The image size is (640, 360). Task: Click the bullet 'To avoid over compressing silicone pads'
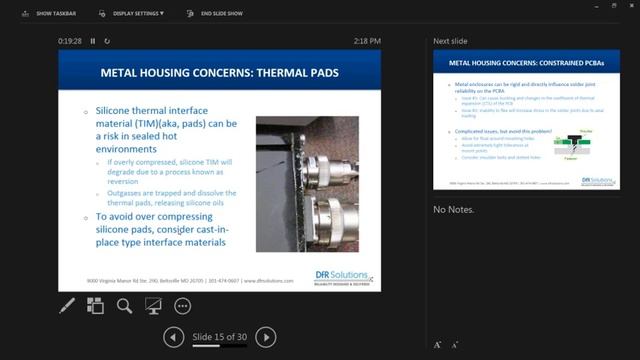pyautogui.click(x=162, y=229)
